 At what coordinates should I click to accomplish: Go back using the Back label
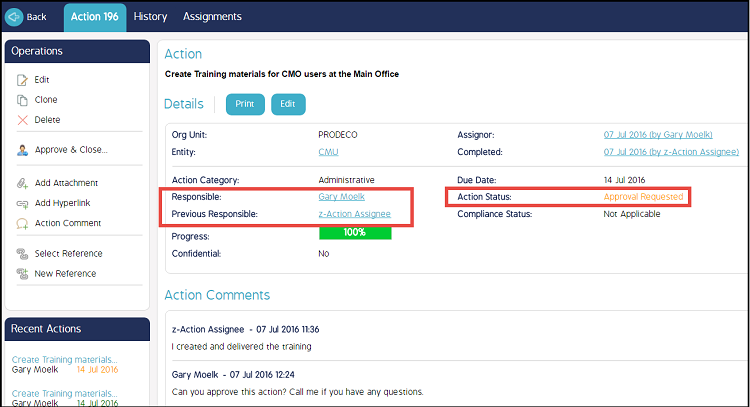coord(36,17)
